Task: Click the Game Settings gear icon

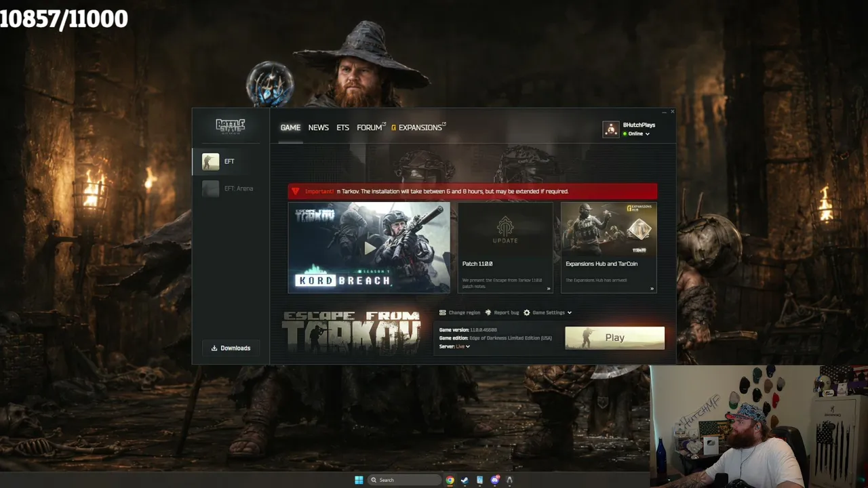Action: tap(527, 312)
